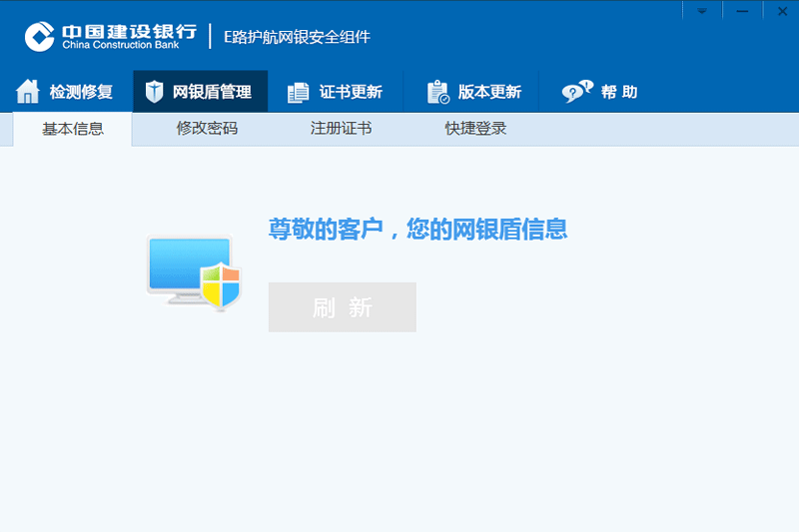Open the title bar dropdown arrow menu
The width and height of the screenshot is (799, 532).
click(x=702, y=11)
